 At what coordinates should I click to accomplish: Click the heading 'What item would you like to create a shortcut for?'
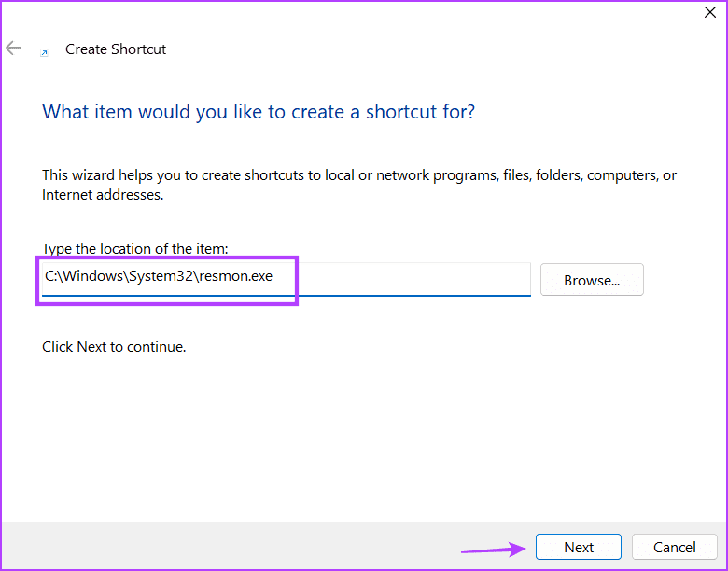point(259,112)
